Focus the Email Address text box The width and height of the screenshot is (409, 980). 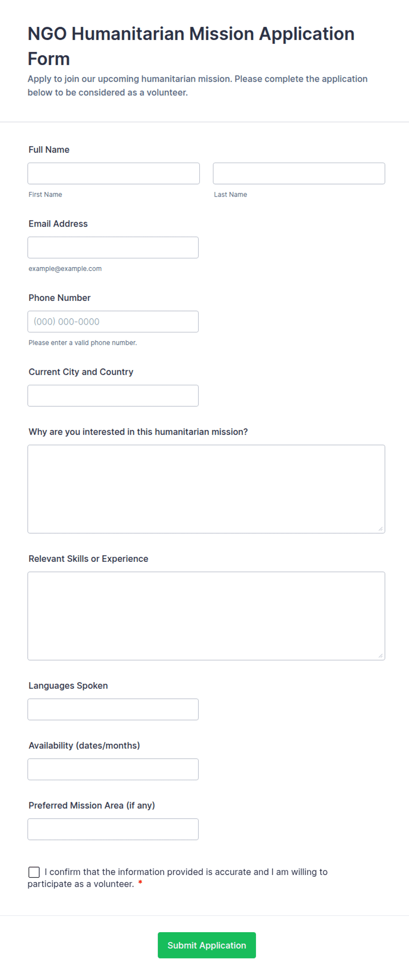[113, 248]
